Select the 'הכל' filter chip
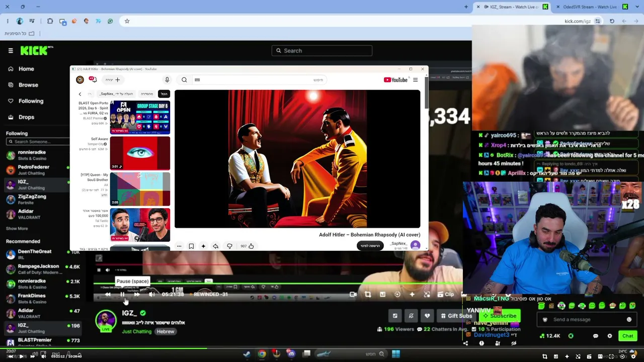Viewport: 644px width, 362px height. pyautogui.click(x=164, y=94)
